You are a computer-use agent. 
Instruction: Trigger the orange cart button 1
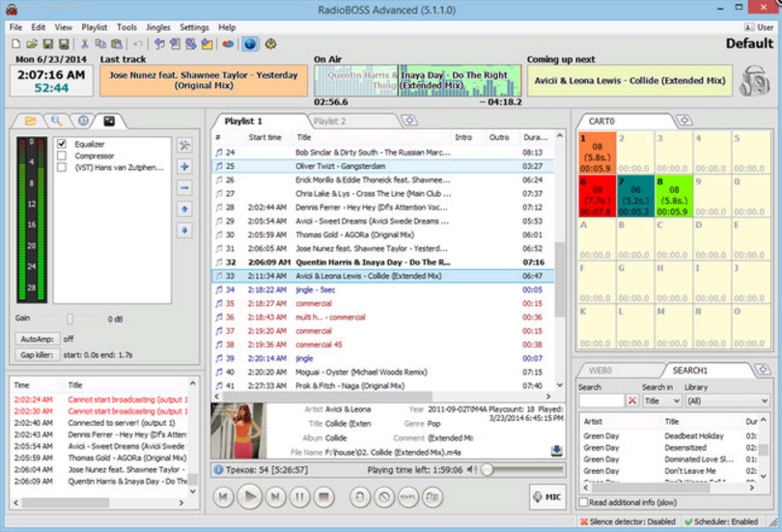point(597,154)
